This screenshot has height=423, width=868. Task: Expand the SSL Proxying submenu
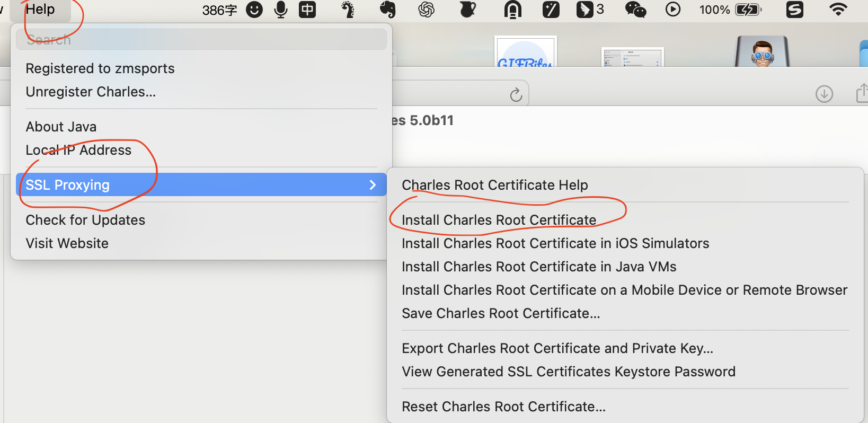[x=201, y=184]
